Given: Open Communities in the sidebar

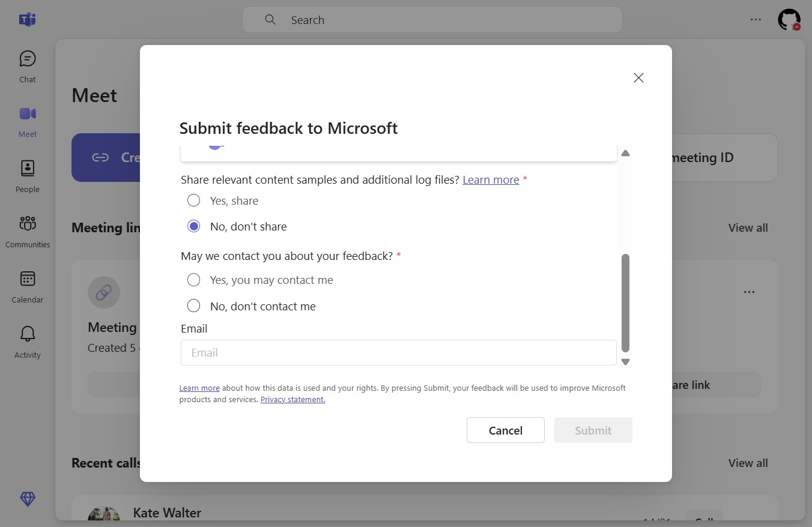Looking at the screenshot, I should click(x=28, y=232).
